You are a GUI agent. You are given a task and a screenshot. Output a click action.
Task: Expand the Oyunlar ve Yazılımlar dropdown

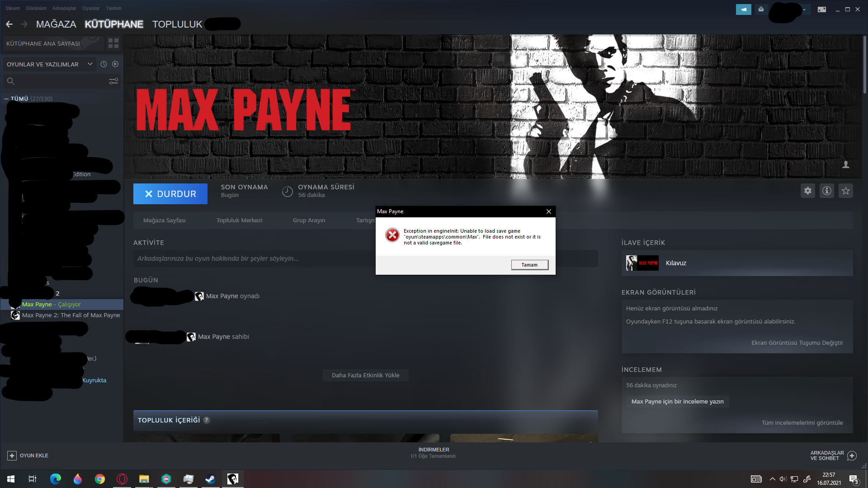(90, 64)
